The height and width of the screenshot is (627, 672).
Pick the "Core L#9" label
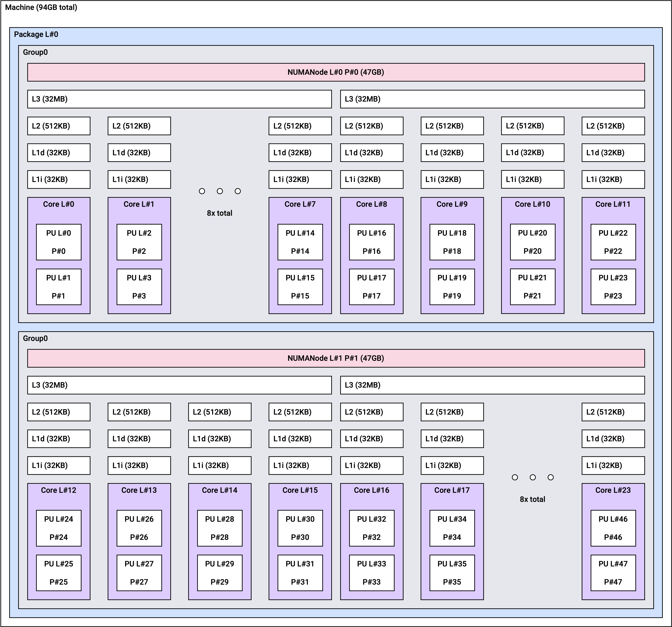[452, 204]
